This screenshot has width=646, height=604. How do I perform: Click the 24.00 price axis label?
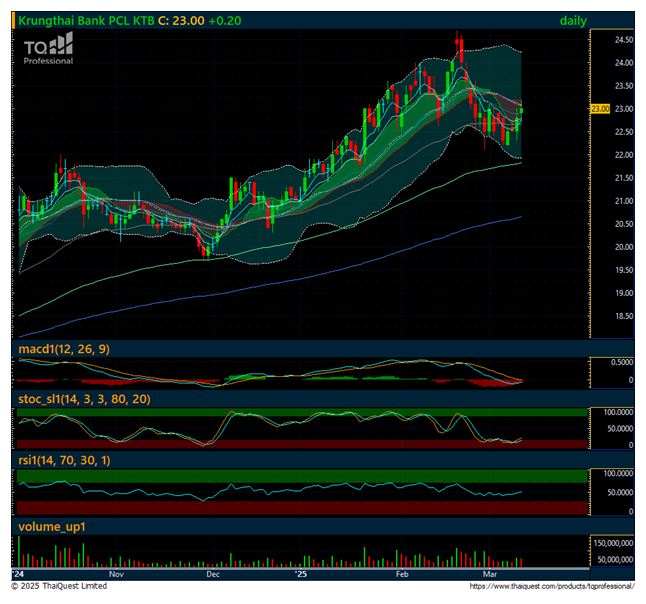[x=624, y=63]
